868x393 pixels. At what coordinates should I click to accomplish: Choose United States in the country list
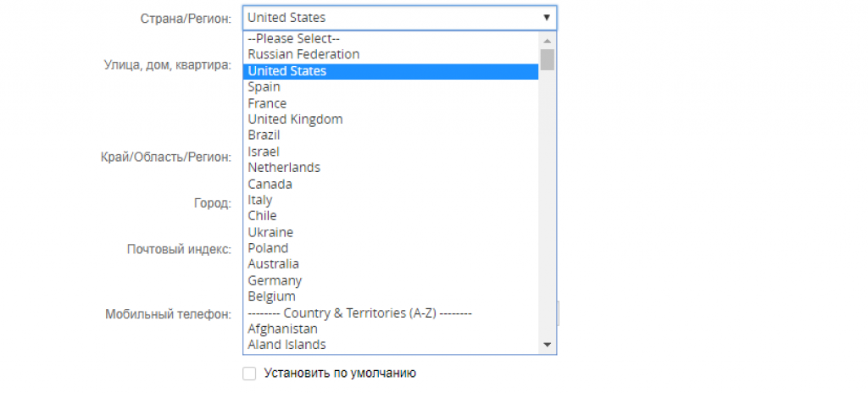tap(287, 71)
